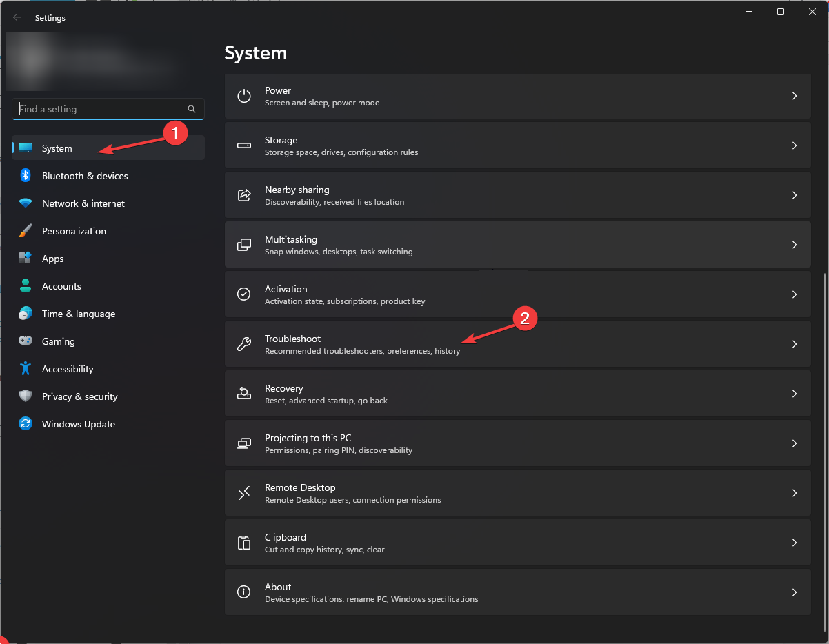Select the Accounts person icon

(26, 286)
